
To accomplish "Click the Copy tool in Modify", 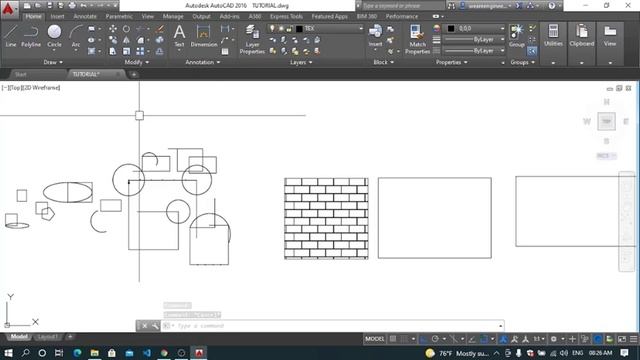I will point(113,40).
